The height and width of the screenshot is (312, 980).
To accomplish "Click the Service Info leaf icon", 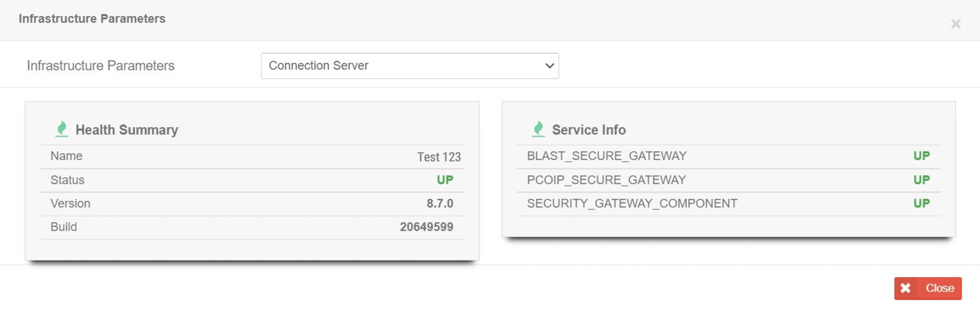I will pos(538,129).
